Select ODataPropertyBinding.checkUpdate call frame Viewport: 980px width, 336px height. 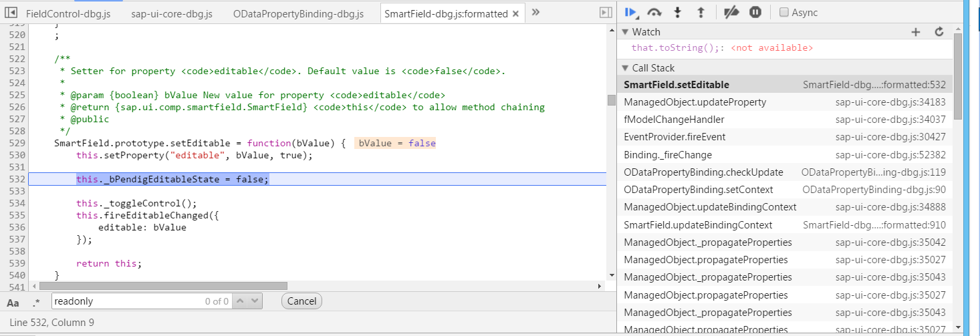point(785,172)
